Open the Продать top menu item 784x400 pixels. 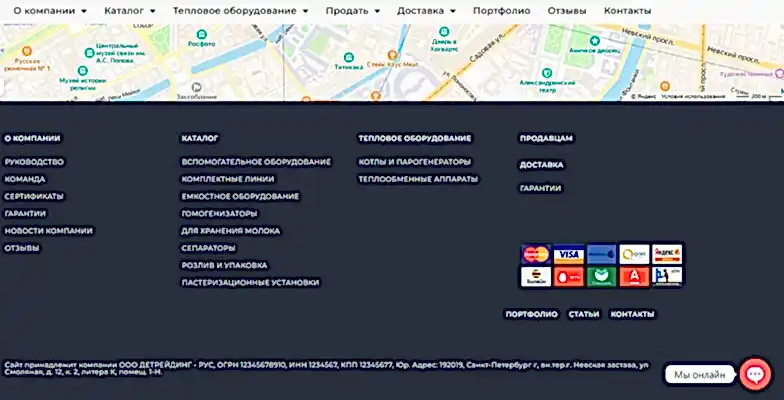(347, 10)
